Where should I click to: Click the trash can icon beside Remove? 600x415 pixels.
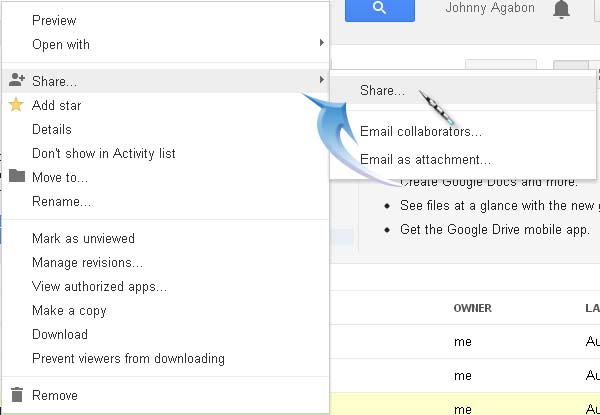[x=16, y=395]
